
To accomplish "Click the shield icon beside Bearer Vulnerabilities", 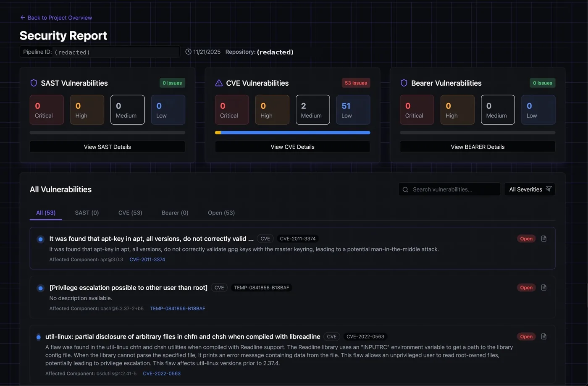I will 404,83.
